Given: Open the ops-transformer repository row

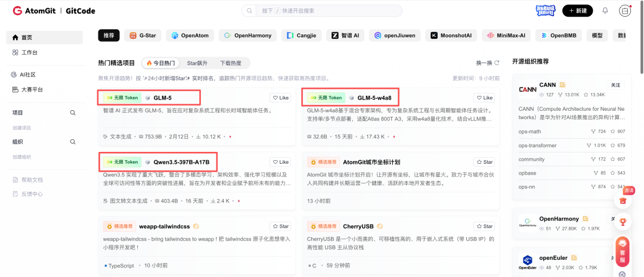Looking at the screenshot, I should [x=572, y=146].
